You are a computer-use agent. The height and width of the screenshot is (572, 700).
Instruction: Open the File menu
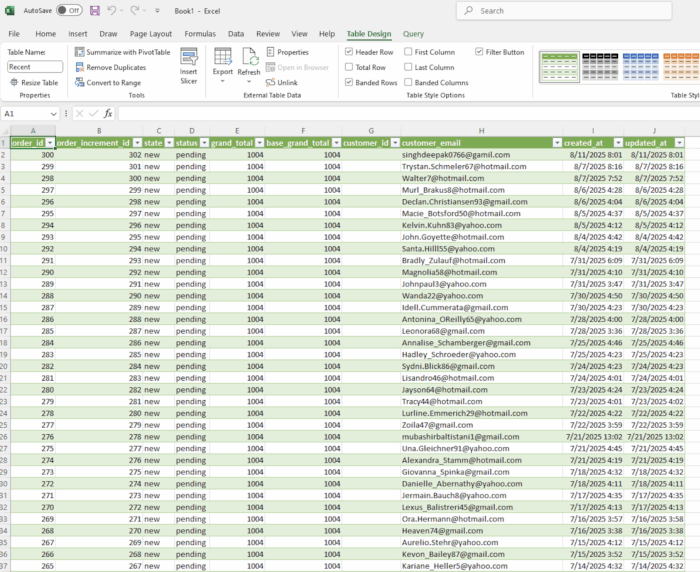coord(14,34)
